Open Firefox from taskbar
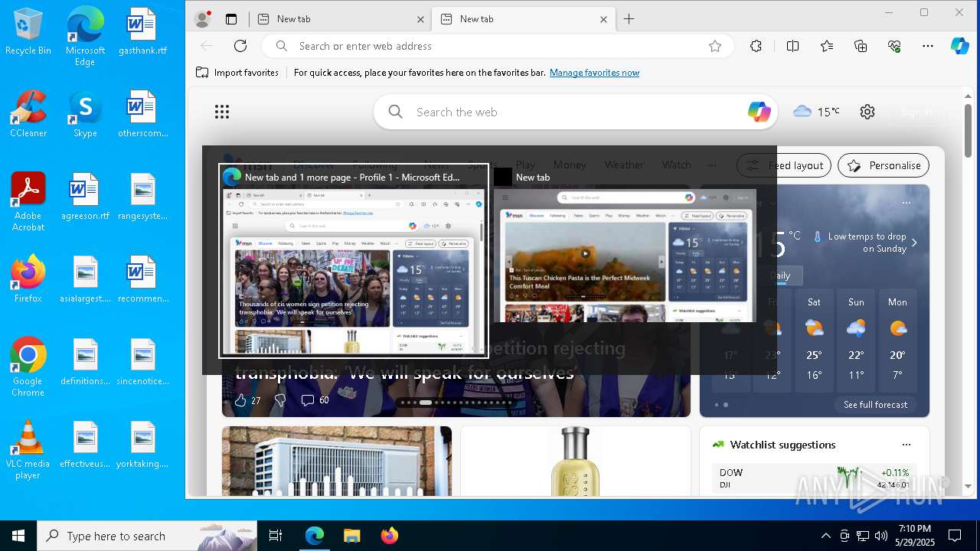 [389, 536]
